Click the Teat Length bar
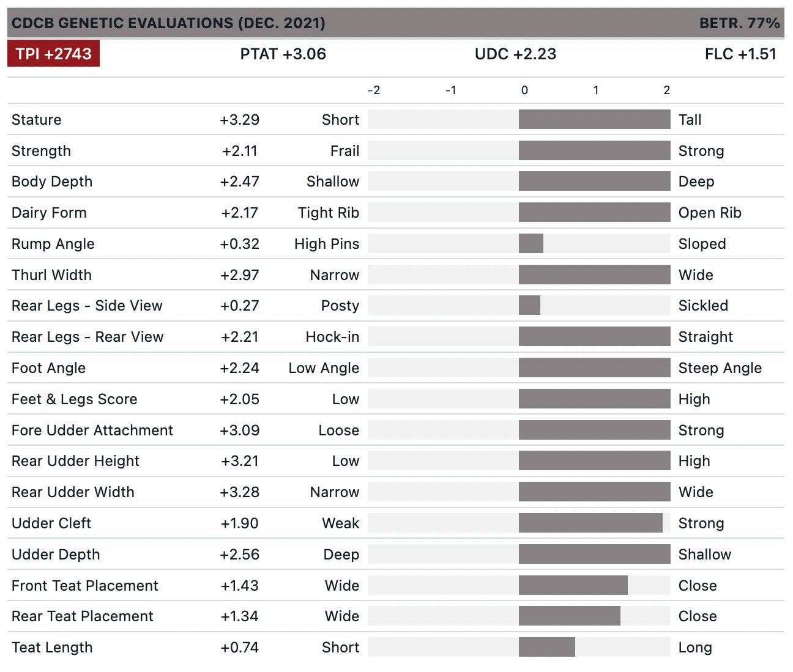Viewport: 793px width, 672px height. (546, 647)
